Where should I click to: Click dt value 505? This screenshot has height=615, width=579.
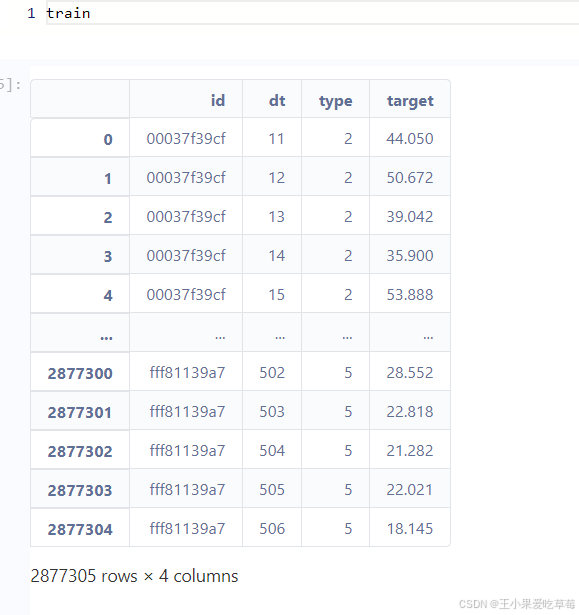click(272, 489)
